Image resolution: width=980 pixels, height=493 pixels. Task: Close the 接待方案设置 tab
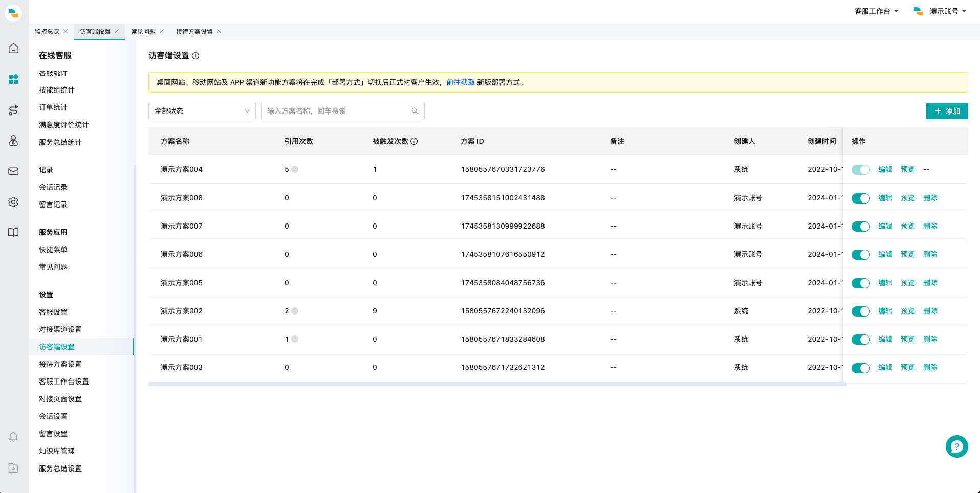click(219, 31)
